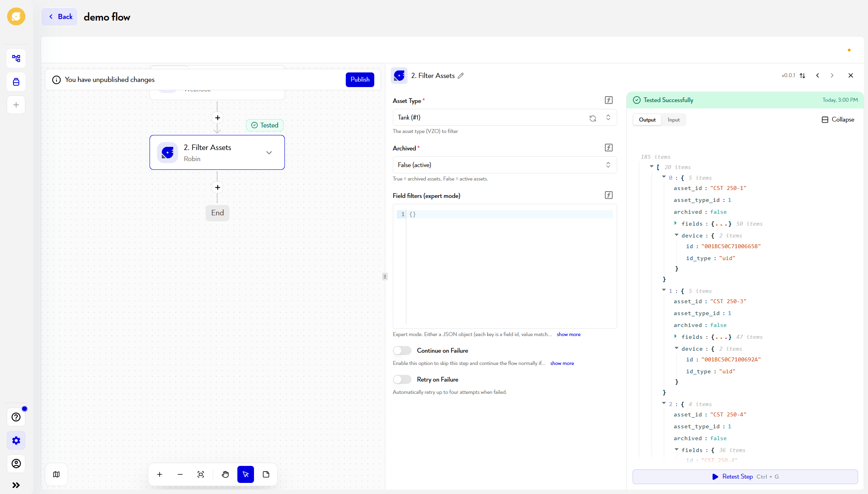Image resolution: width=868 pixels, height=494 pixels.
Task: Collapse device object of item 0
Action: (x=677, y=235)
